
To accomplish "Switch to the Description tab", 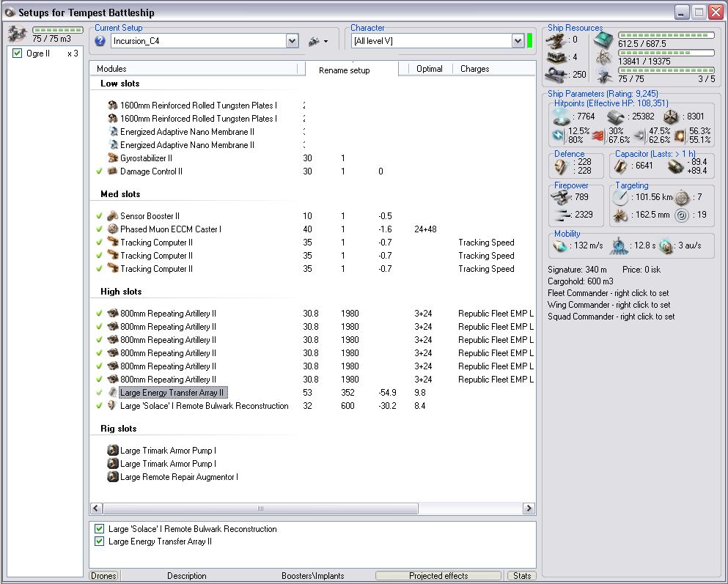I will pos(187,576).
